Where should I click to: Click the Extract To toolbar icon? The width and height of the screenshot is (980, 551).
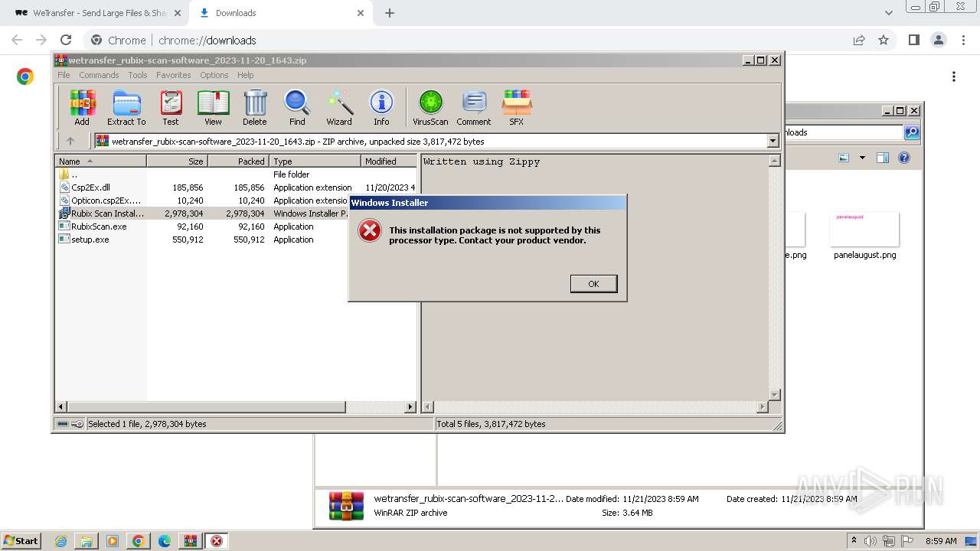(x=126, y=107)
